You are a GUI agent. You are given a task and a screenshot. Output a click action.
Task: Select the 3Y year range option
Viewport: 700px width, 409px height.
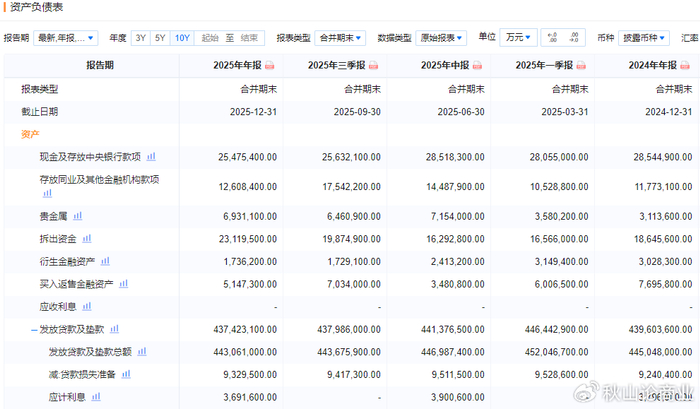click(141, 38)
